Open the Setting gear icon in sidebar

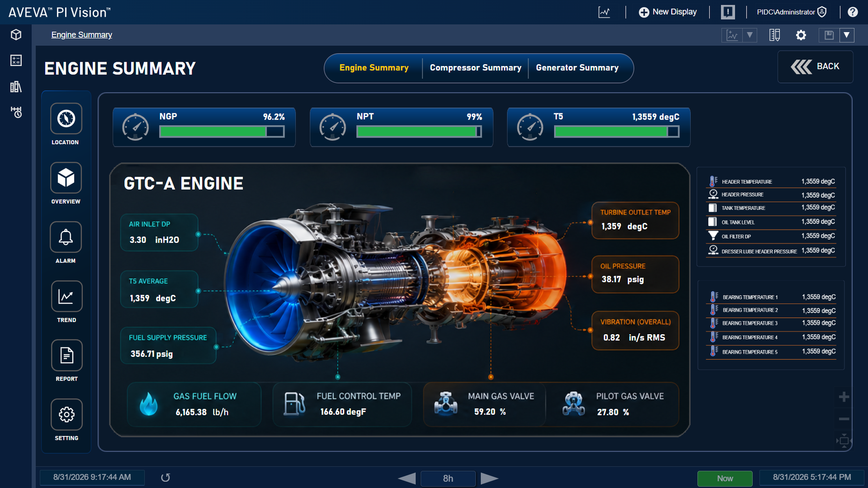67,415
